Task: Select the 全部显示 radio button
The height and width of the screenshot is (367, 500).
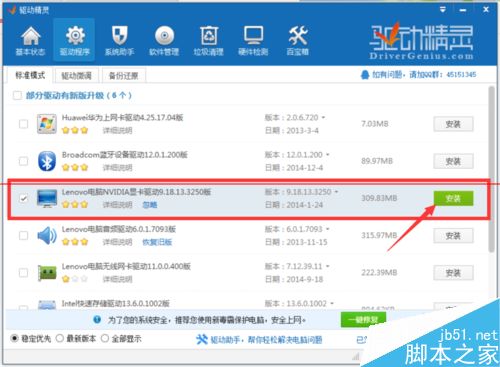Action: (105, 339)
